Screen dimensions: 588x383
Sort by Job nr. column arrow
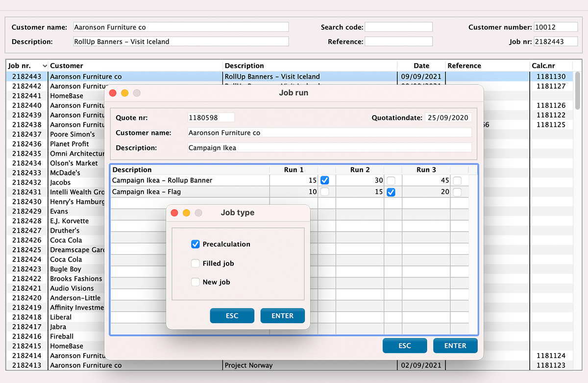click(x=45, y=66)
